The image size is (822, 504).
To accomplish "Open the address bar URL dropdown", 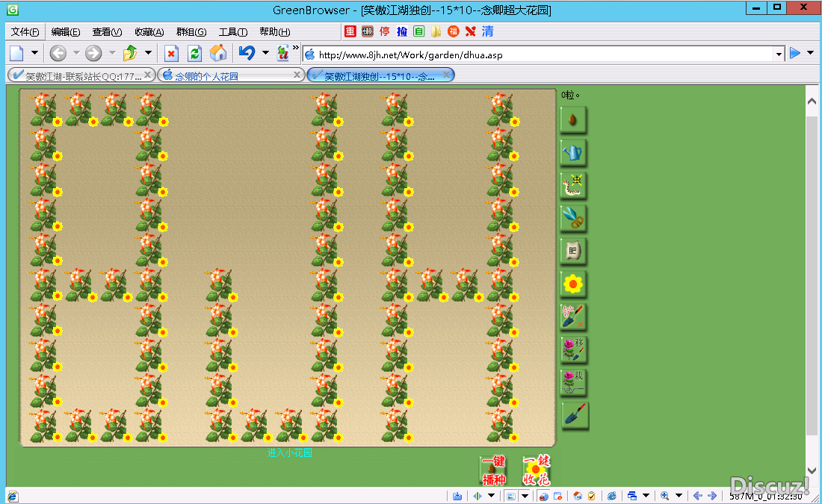I will coord(779,55).
